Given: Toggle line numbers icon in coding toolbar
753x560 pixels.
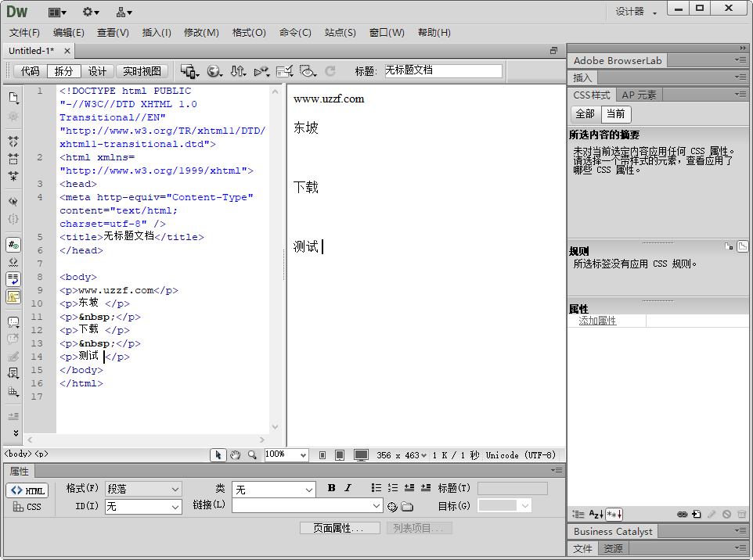Looking at the screenshot, I should [13, 245].
